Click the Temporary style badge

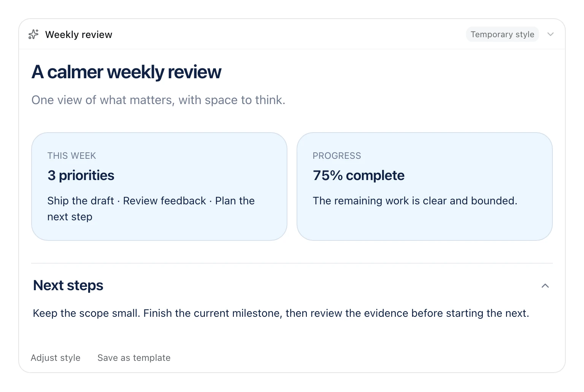tap(502, 35)
